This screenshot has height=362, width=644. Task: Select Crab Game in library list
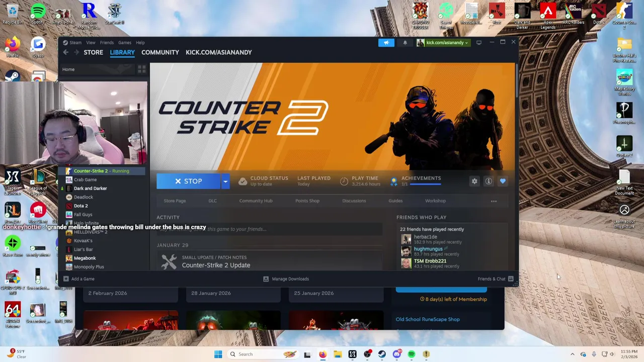coord(85,179)
